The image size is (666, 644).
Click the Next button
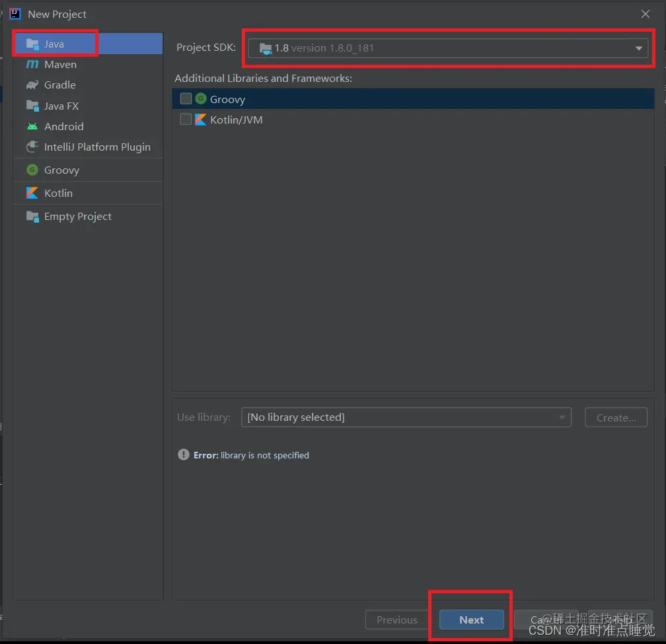coord(472,620)
